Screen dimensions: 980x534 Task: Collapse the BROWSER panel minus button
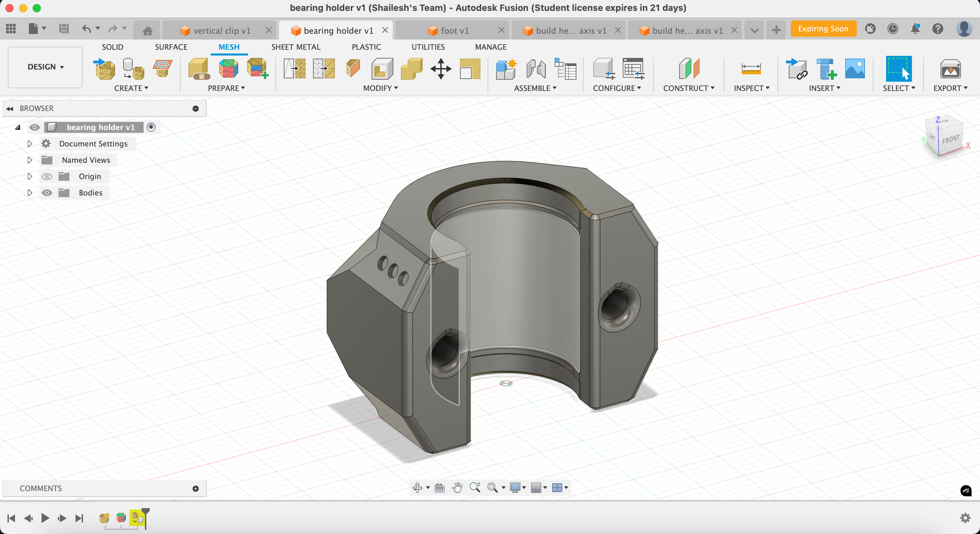(196, 109)
